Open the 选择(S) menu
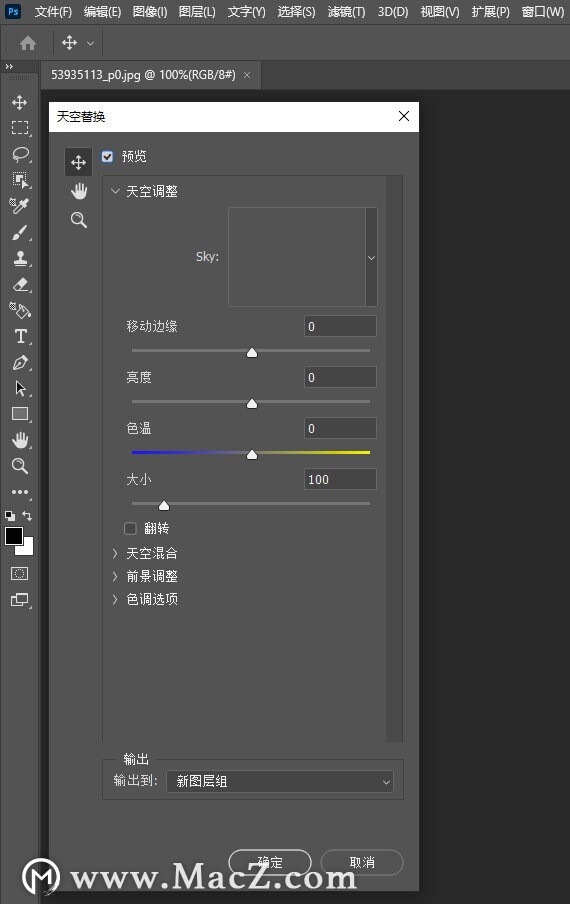The image size is (570, 904). point(296,12)
